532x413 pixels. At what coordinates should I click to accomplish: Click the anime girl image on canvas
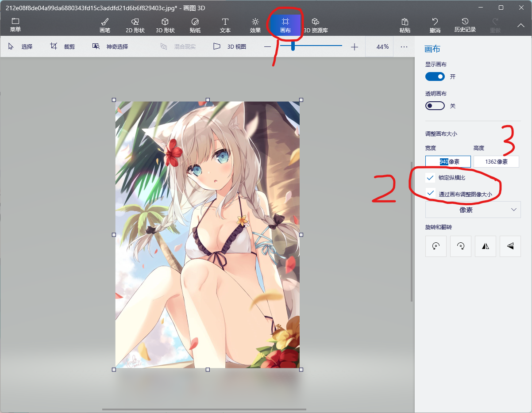208,234
